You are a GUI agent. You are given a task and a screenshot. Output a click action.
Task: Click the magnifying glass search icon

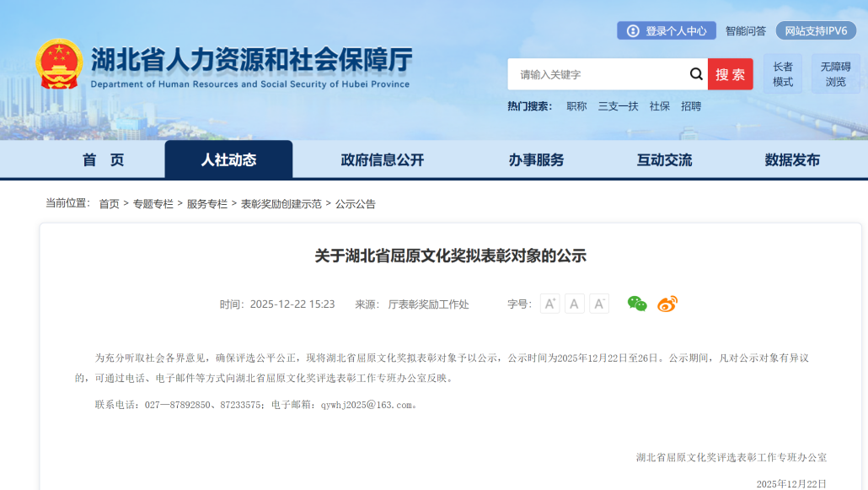(x=696, y=74)
